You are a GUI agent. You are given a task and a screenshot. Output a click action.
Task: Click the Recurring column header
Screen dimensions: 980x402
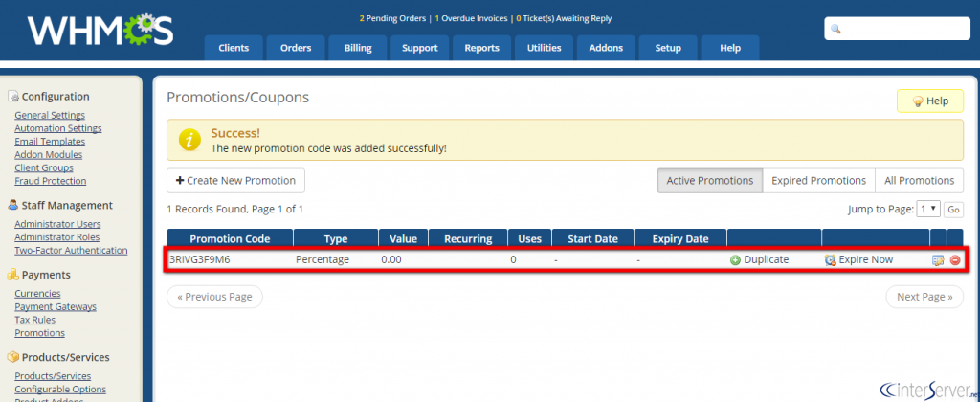pyautogui.click(x=468, y=239)
